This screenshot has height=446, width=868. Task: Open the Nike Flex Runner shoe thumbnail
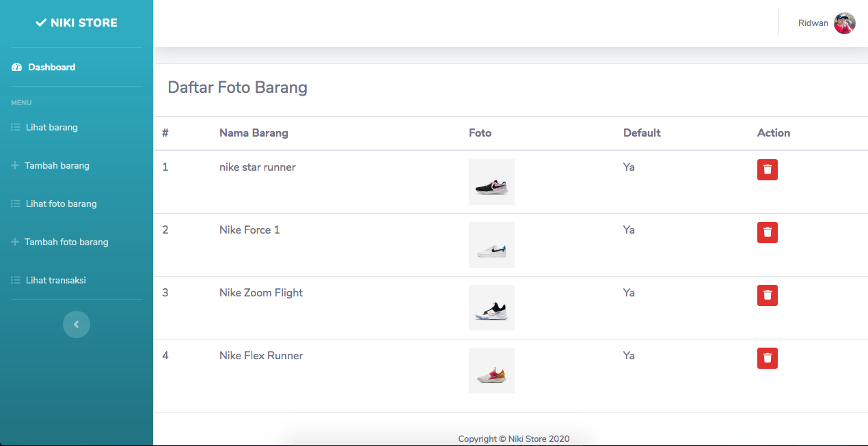click(491, 370)
